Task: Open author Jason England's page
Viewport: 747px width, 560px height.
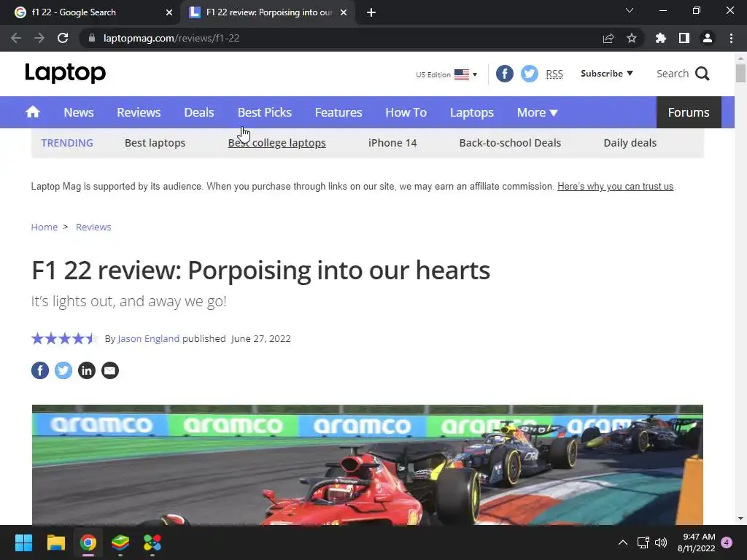Action: tap(148, 338)
